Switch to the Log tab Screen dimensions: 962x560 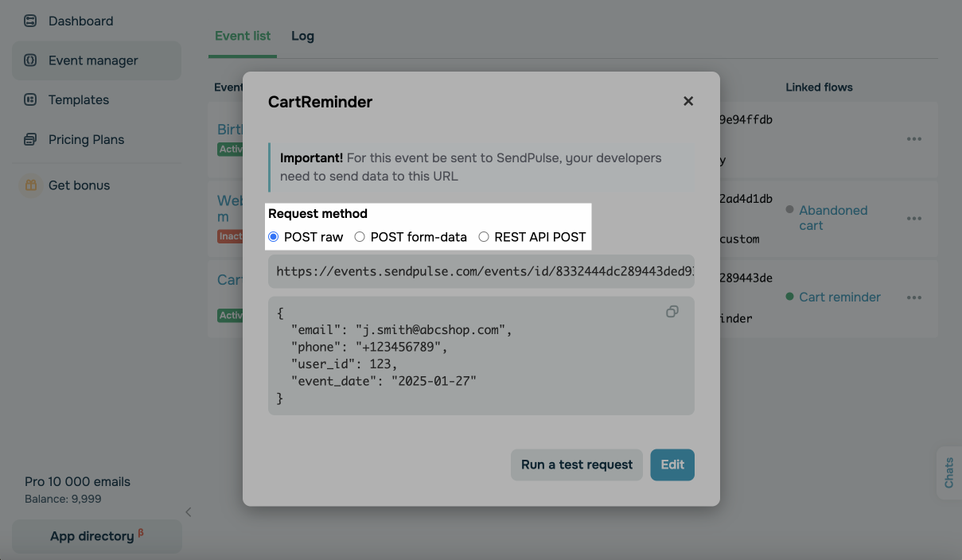click(302, 36)
